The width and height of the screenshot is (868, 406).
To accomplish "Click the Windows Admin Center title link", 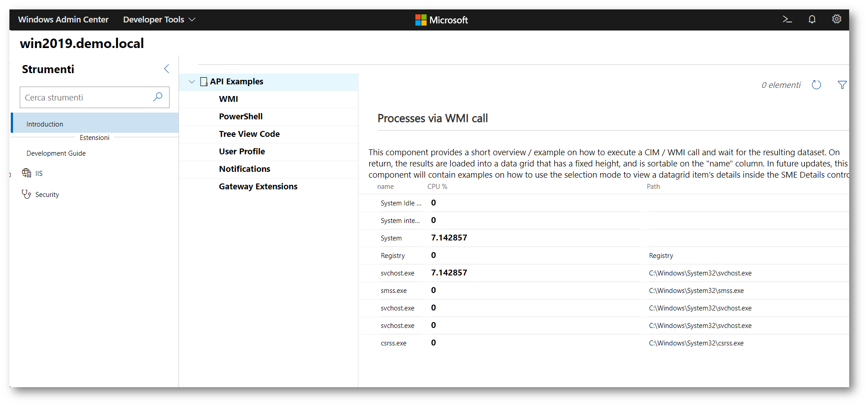I will pos(63,20).
